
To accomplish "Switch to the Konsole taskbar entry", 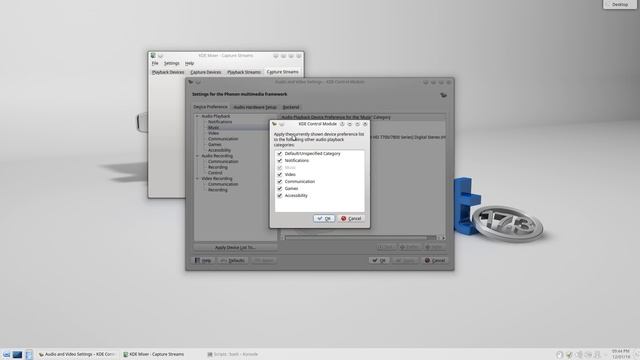I will [x=244, y=355].
